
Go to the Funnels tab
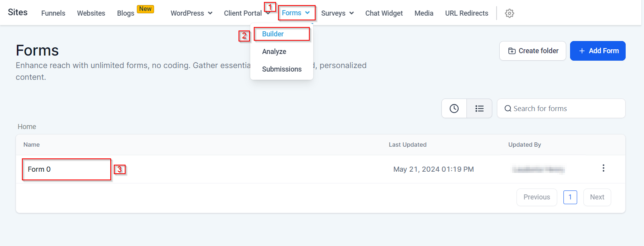pyautogui.click(x=53, y=13)
